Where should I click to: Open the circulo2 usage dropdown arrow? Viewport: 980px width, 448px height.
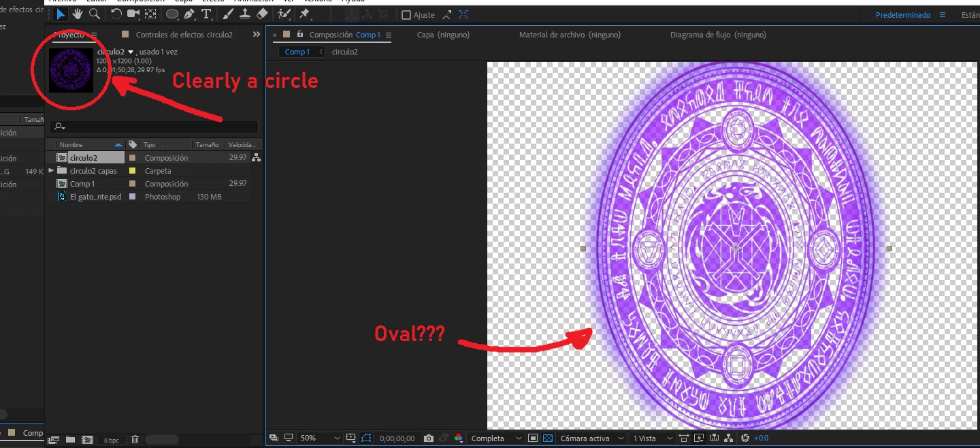coord(131,52)
